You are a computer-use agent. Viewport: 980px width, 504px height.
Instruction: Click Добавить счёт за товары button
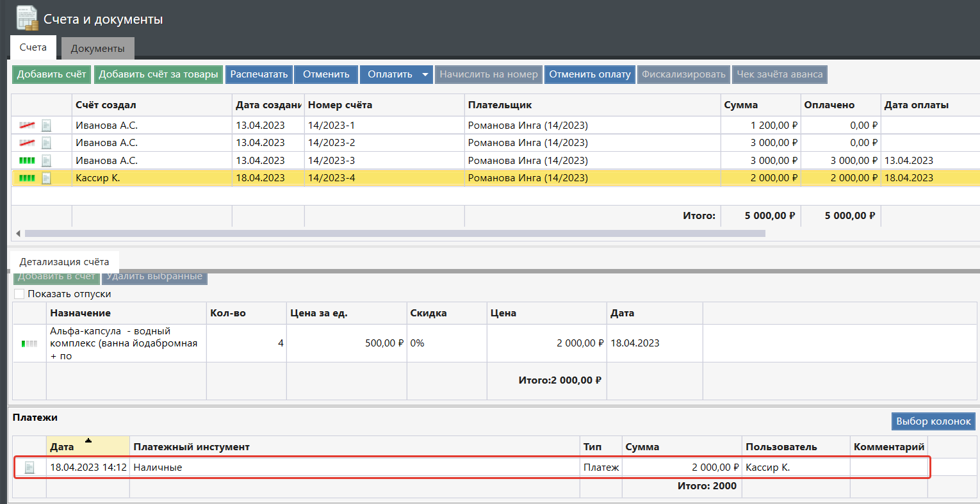[x=158, y=75]
